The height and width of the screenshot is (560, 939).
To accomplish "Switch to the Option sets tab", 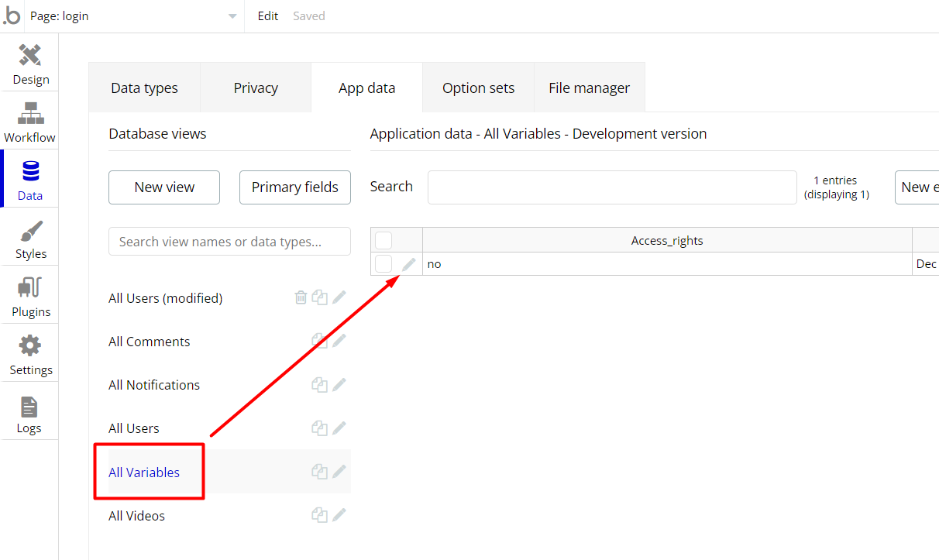I will click(x=478, y=88).
